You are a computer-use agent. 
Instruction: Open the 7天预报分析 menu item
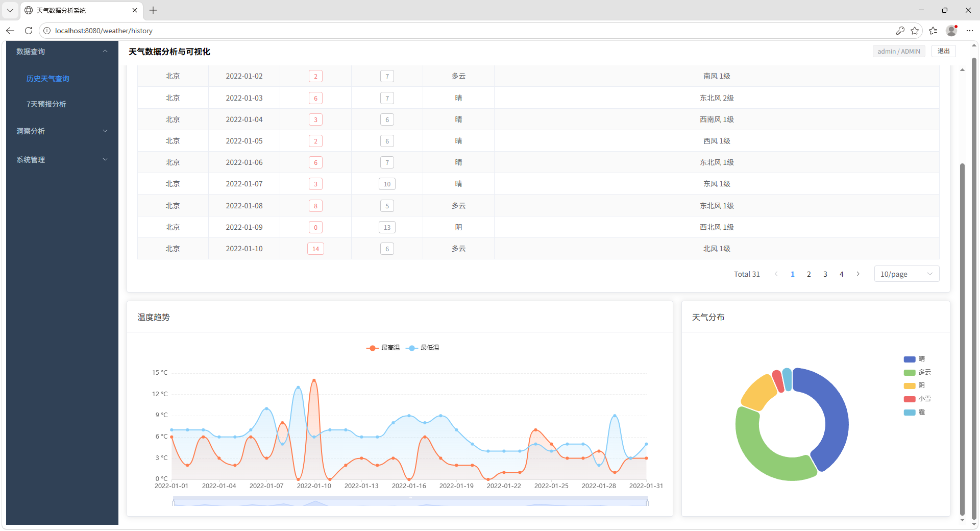coord(46,104)
